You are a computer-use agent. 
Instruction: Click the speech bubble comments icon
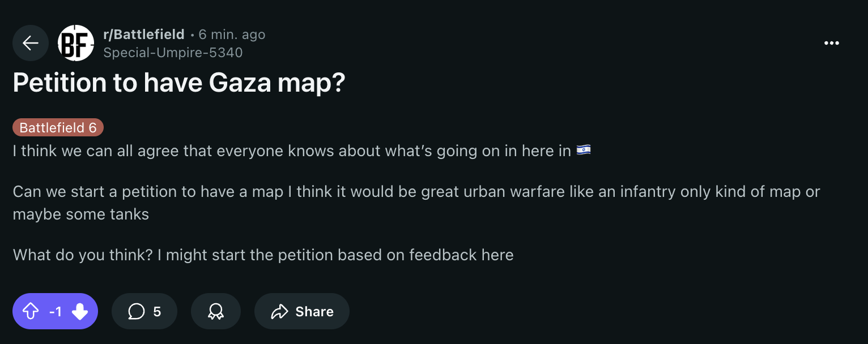[x=136, y=311]
